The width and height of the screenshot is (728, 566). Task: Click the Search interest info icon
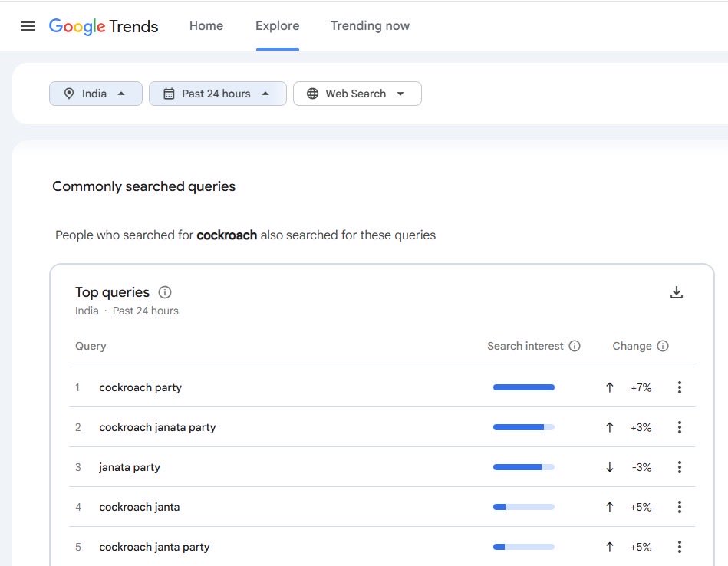(x=575, y=346)
